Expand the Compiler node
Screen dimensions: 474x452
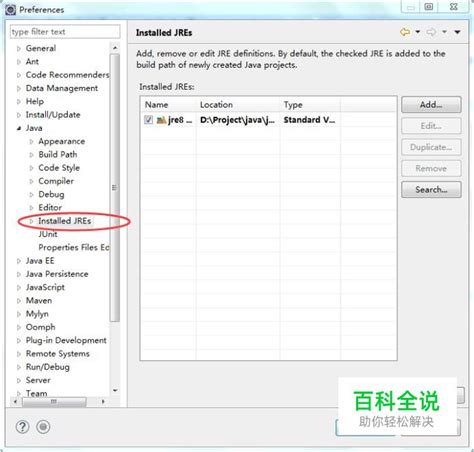pos(31,181)
